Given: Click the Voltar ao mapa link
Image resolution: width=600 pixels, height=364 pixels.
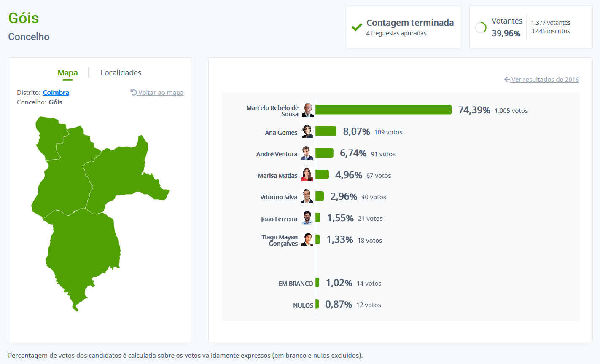Looking at the screenshot, I should [x=161, y=93].
